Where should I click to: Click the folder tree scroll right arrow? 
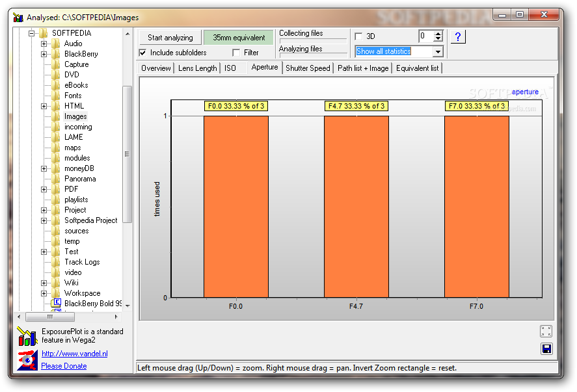(116, 317)
